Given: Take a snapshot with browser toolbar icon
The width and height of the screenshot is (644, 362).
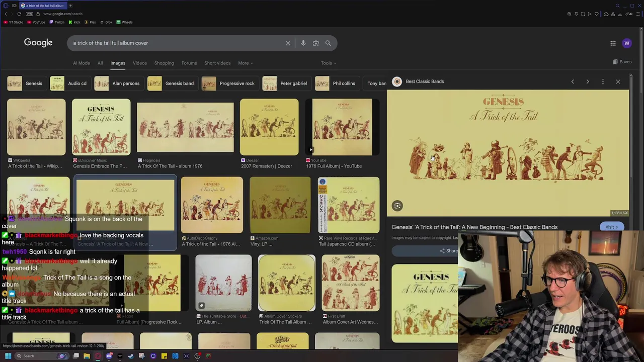Looking at the screenshot, I should (x=583, y=14).
